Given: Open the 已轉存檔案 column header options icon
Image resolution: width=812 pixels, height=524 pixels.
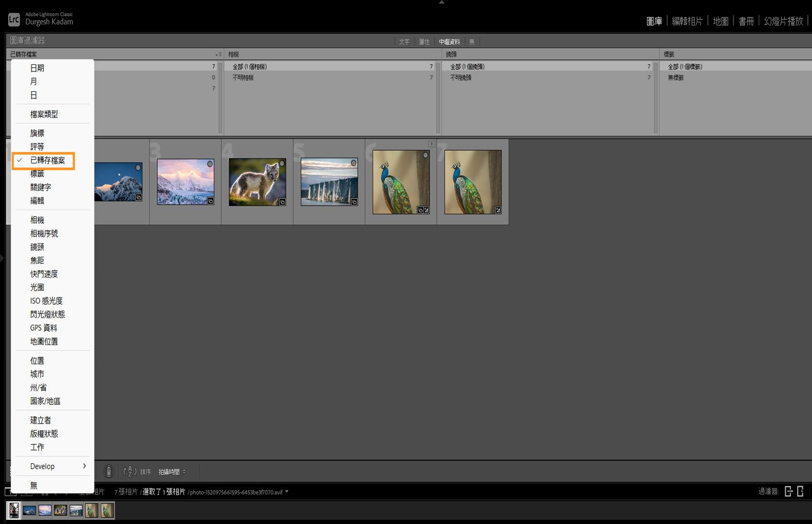Looking at the screenshot, I should pyautogui.click(x=218, y=54).
